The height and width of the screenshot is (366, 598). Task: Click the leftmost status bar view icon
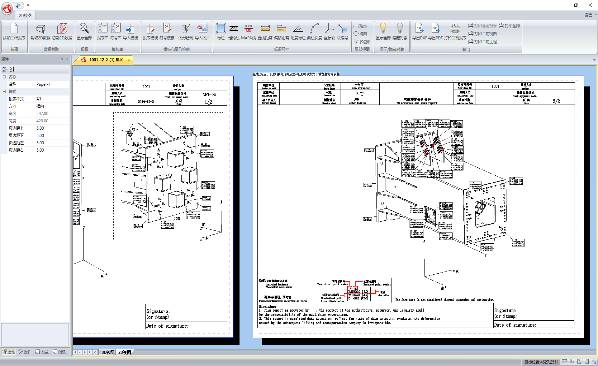click(x=564, y=361)
